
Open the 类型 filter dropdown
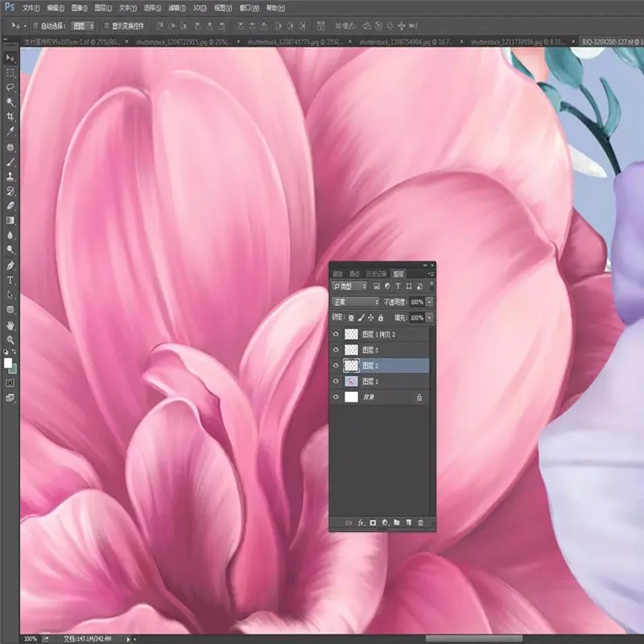point(349,287)
